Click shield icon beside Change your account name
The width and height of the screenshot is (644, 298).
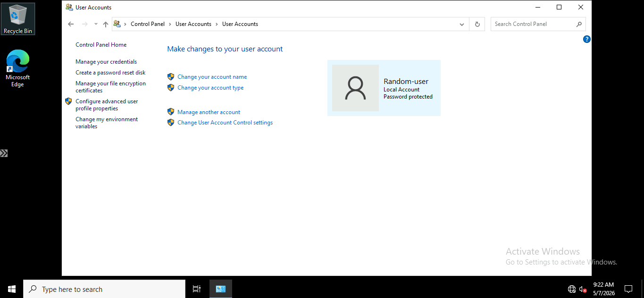coord(171,76)
